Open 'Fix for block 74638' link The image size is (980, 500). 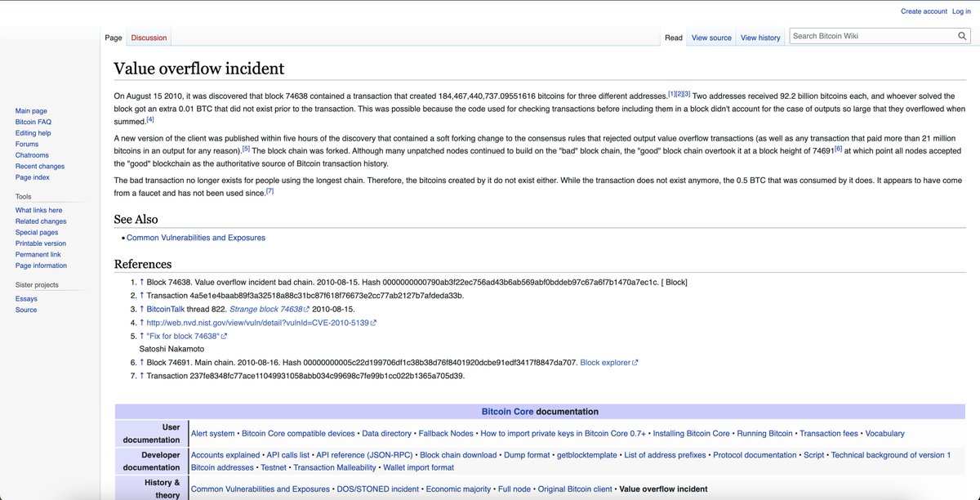(x=186, y=336)
